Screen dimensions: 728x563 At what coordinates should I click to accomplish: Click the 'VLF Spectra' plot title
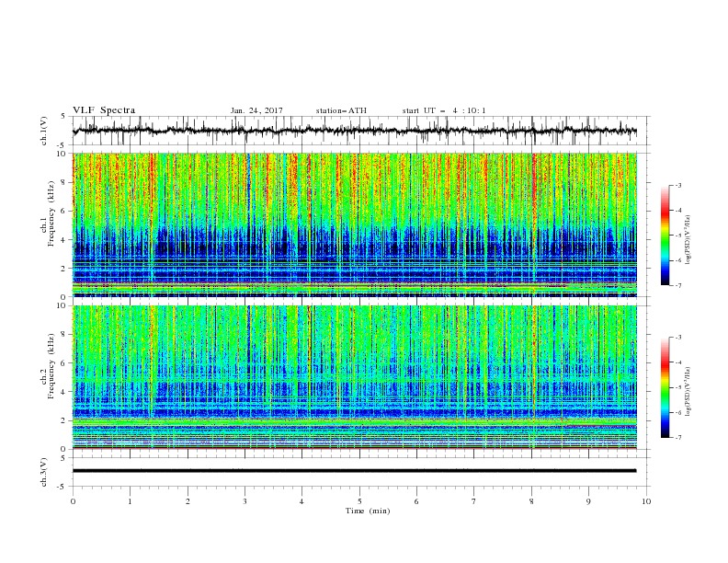(104, 110)
